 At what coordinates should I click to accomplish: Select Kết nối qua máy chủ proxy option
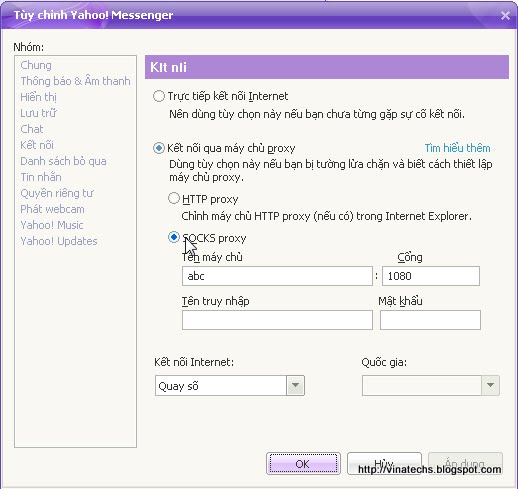tap(159, 148)
